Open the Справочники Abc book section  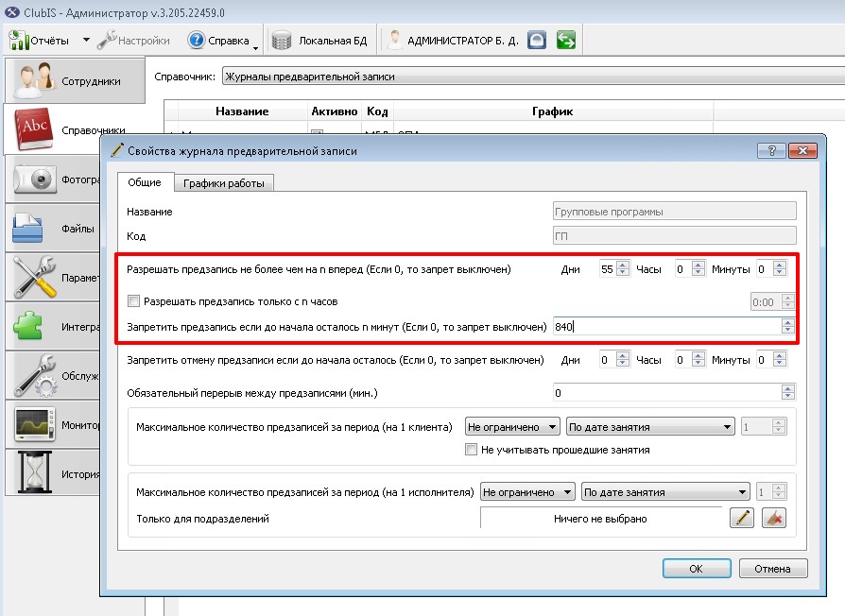(52, 129)
